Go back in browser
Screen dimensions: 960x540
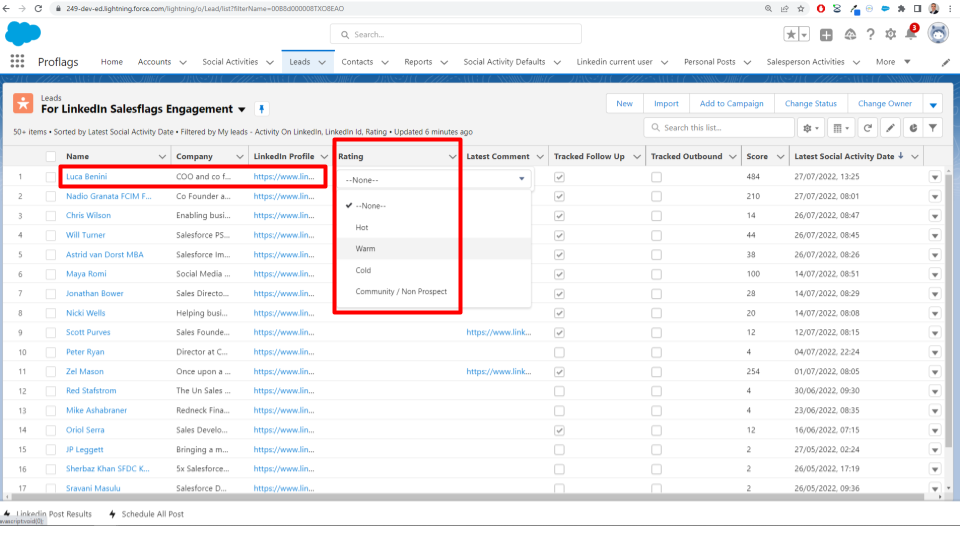click(x=6, y=9)
